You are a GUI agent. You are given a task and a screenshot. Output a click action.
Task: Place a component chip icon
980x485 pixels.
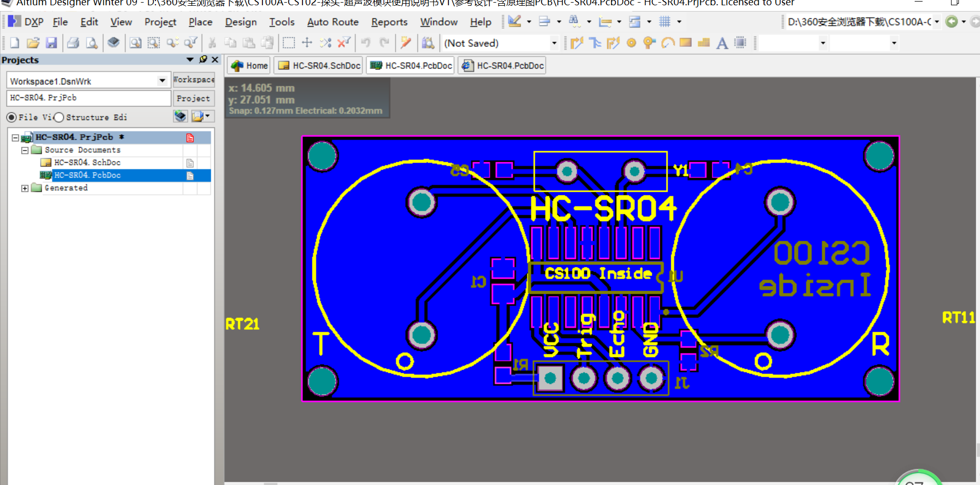(x=740, y=43)
